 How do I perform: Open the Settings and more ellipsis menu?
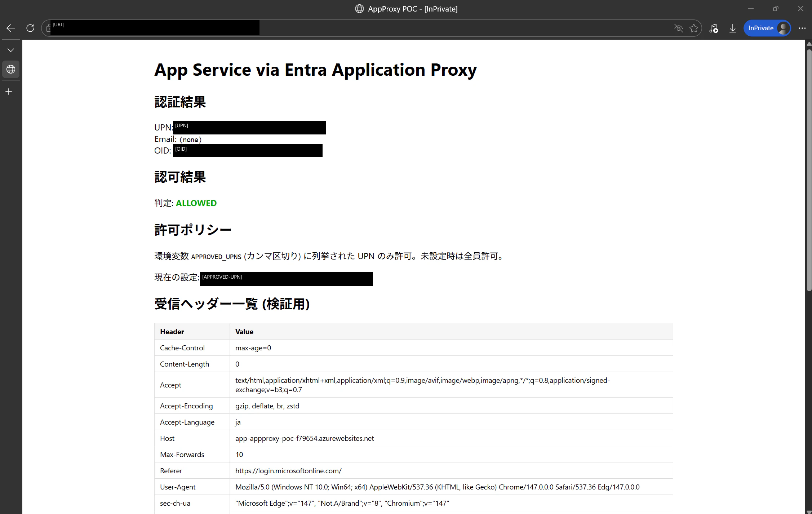(x=802, y=28)
